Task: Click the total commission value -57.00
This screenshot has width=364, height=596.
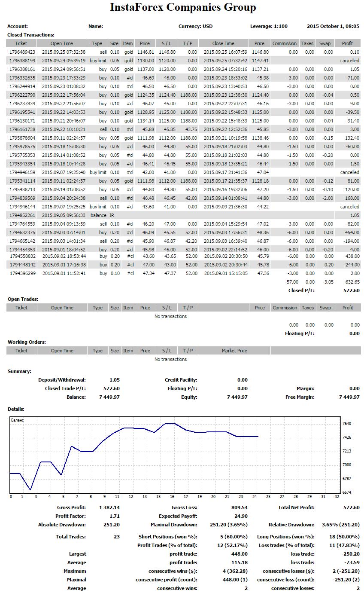Action: 291,282
